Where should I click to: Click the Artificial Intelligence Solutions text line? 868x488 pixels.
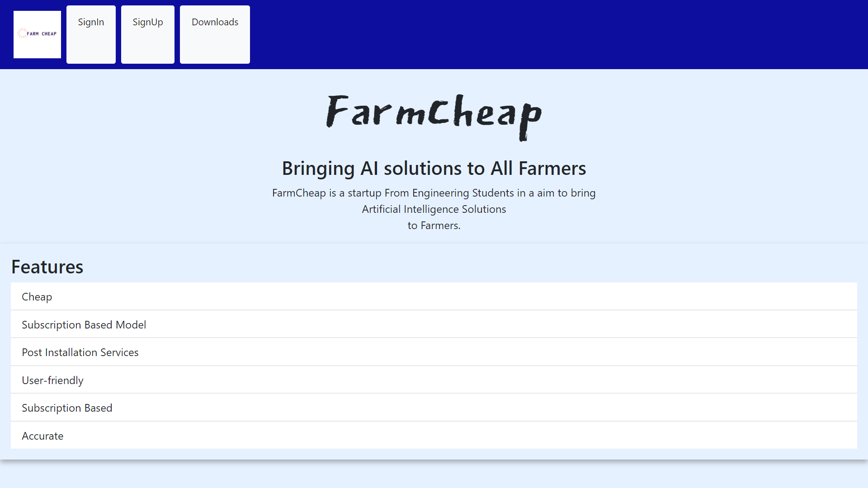[x=434, y=209]
